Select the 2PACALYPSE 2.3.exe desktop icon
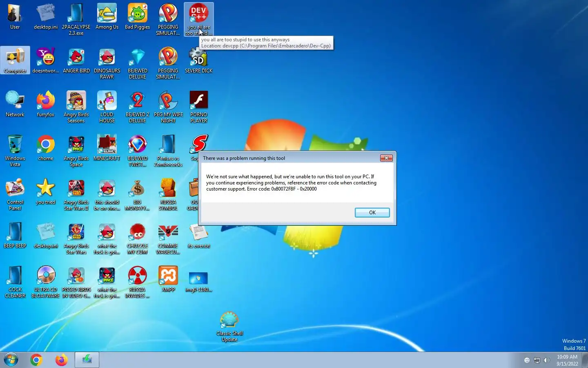 [76, 19]
